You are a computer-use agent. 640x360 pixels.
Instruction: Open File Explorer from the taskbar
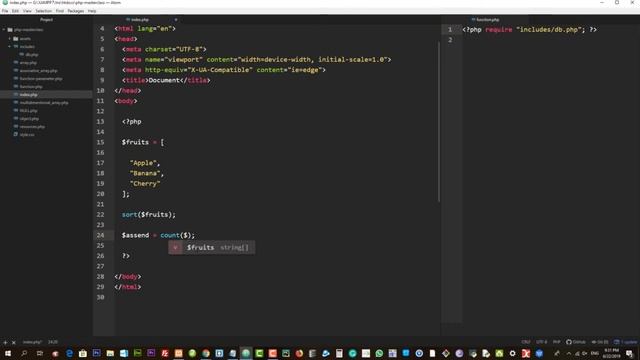(x=110, y=353)
